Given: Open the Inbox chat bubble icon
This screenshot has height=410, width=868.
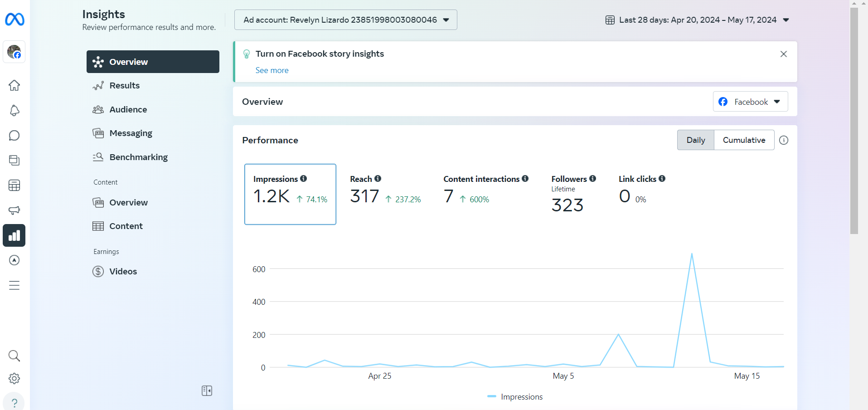Looking at the screenshot, I should point(15,136).
